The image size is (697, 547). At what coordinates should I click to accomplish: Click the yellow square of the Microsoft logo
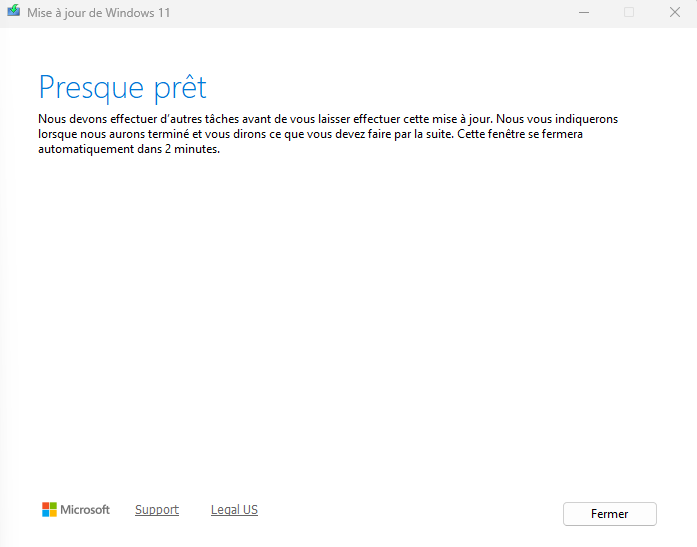(53, 514)
